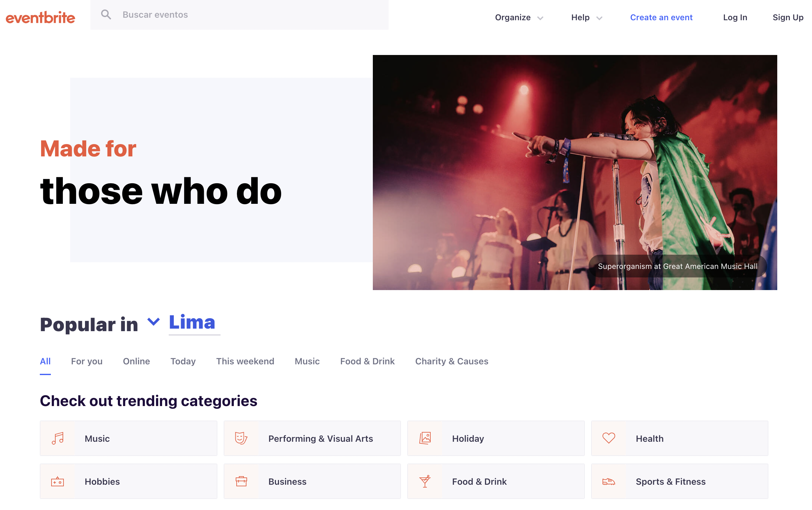This screenshot has height=510, width=812.
Task: Select the Online events tab
Action: pyautogui.click(x=137, y=361)
